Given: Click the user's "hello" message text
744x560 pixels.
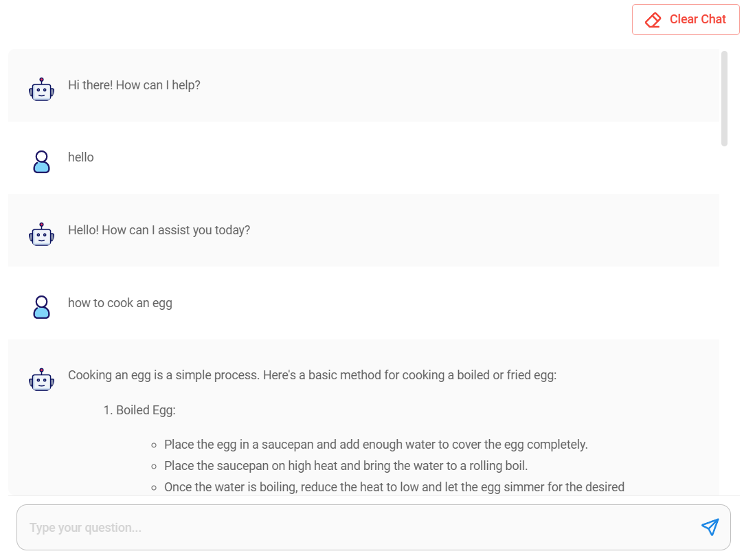Looking at the screenshot, I should coord(81,157).
